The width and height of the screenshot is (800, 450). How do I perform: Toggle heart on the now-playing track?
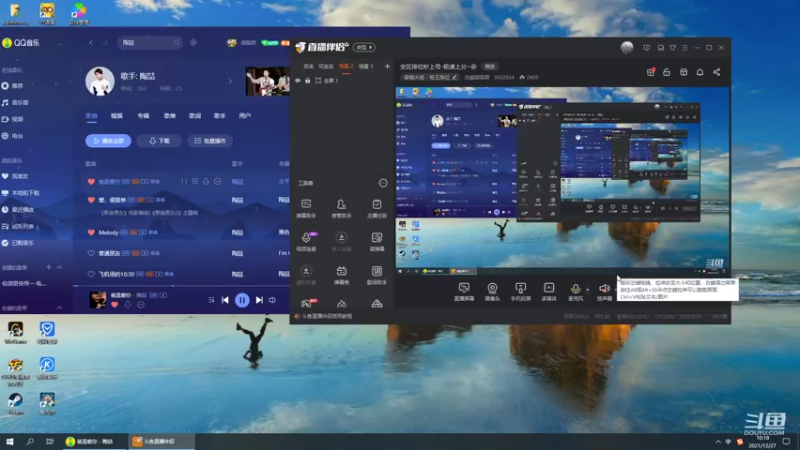[x=114, y=305]
